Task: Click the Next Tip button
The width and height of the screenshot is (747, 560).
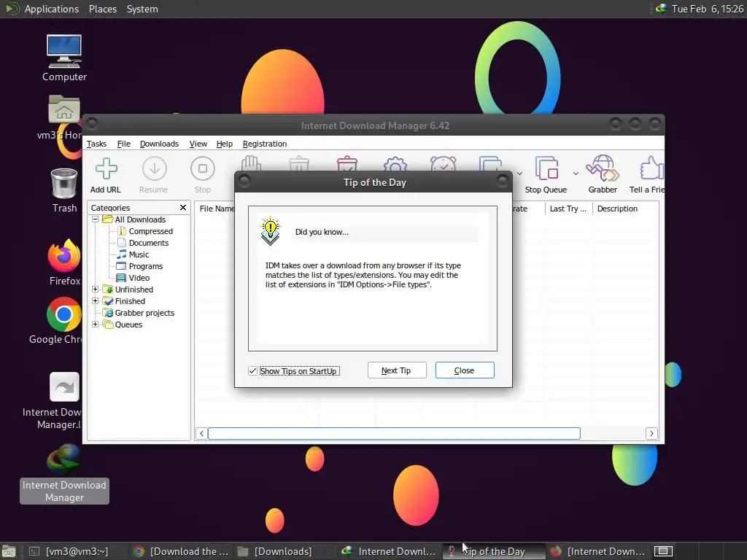Action: coord(397,370)
